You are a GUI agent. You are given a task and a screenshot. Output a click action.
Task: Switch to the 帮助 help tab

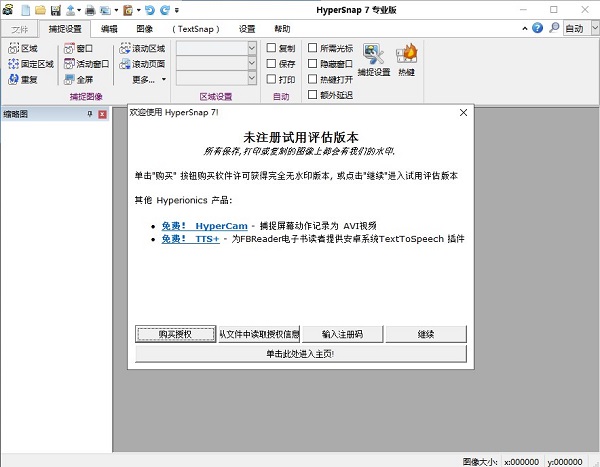(282, 29)
